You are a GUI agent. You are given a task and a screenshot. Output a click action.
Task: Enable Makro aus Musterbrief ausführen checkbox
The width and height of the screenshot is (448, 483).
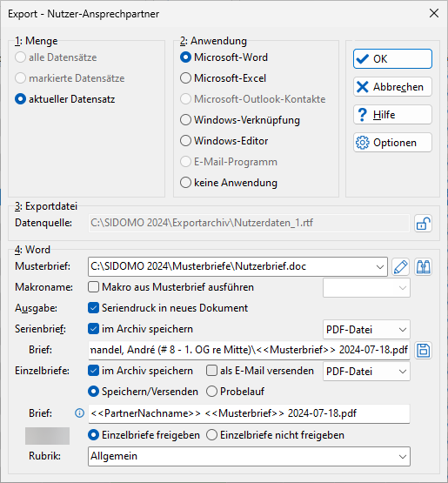[x=93, y=287]
